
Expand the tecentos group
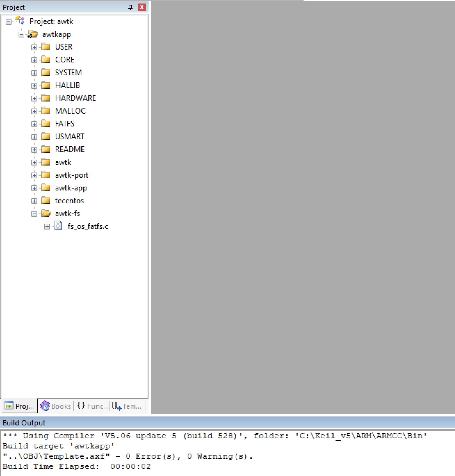tap(34, 201)
